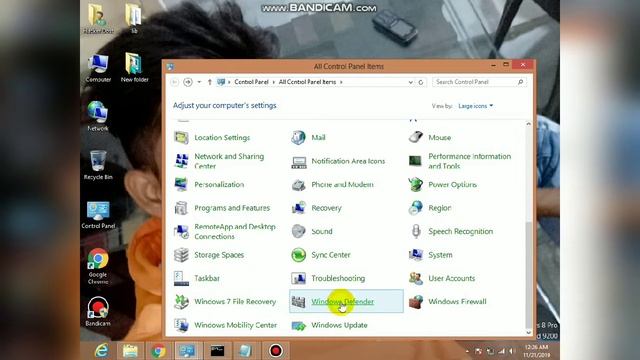Image resolution: width=640 pixels, height=360 pixels.
Task: Open the Sound speaker icon
Action: (x=298, y=231)
